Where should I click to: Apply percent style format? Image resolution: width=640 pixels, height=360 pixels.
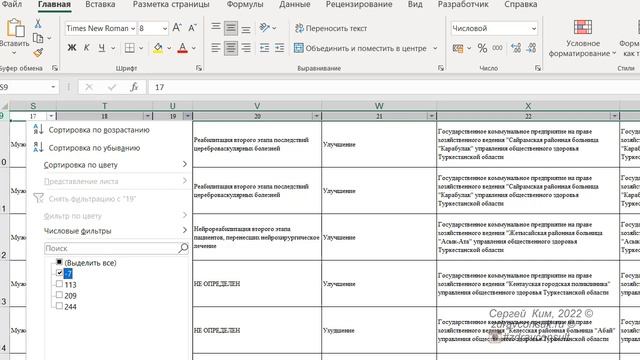[x=482, y=48]
